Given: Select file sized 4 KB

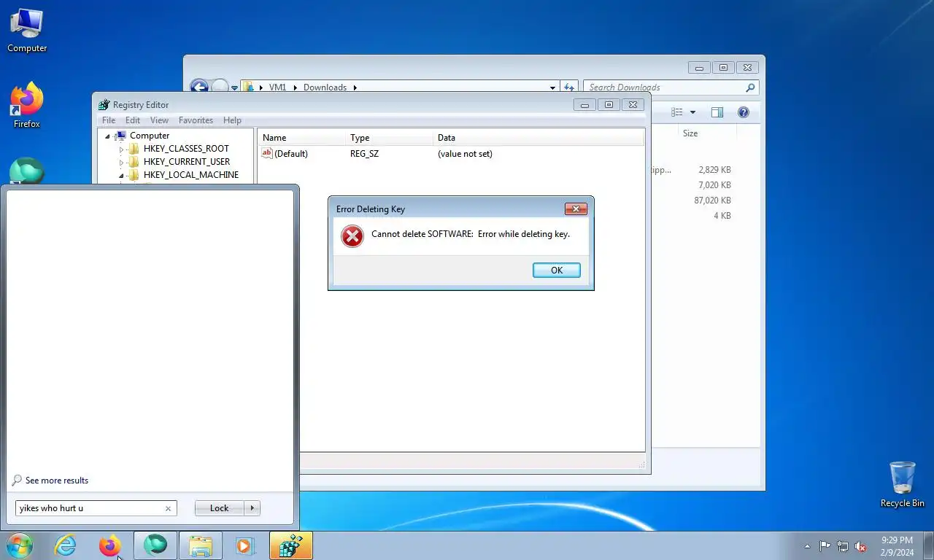Looking at the screenshot, I should (722, 216).
